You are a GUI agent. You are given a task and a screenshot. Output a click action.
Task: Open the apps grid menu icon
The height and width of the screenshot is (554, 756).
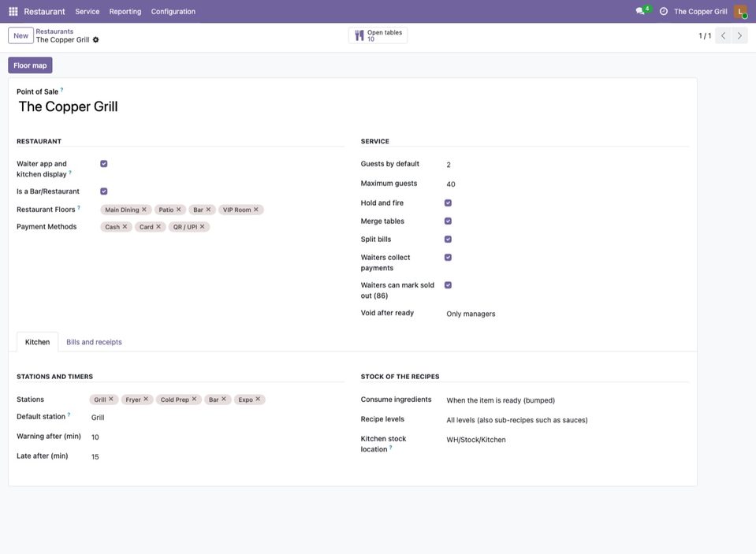(x=13, y=11)
